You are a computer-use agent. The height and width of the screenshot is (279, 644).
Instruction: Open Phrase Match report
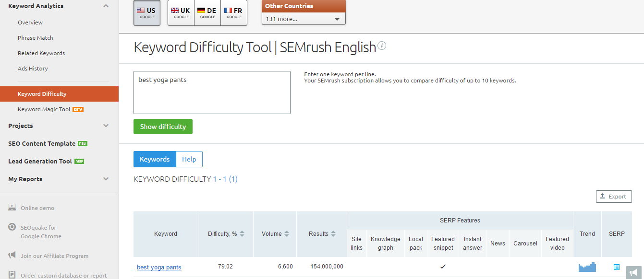pos(36,38)
